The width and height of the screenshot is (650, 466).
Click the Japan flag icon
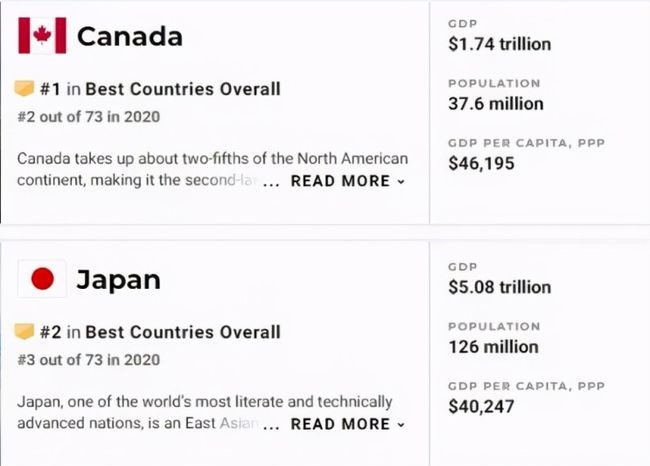[x=42, y=278]
